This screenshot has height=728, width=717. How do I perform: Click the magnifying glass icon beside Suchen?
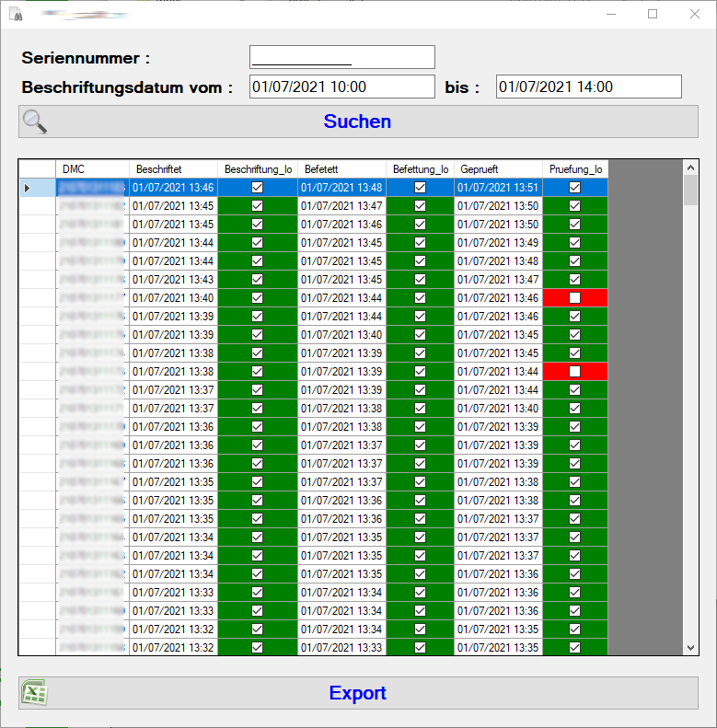pyautogui.click(x=35, y=121)
